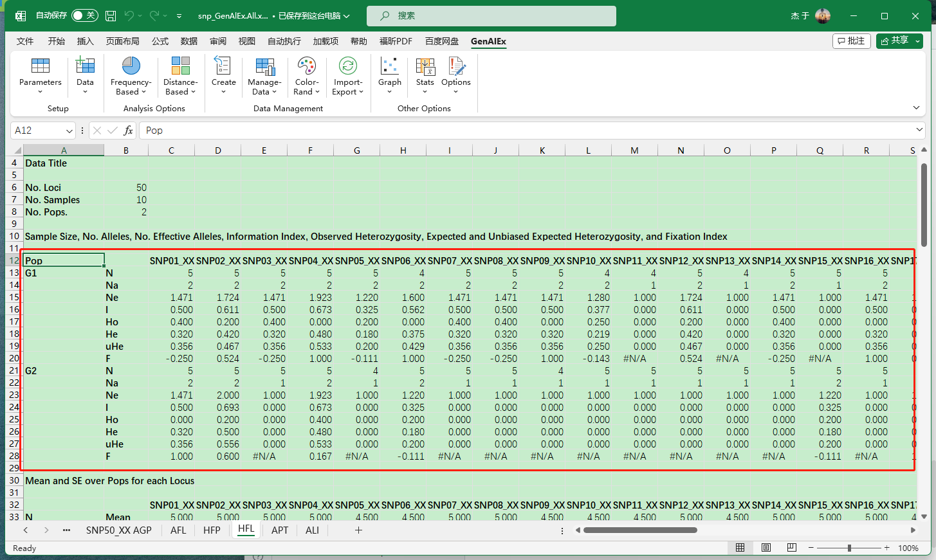Screen dimensions: 936x560
Task: Click the user profile picture
Action: [x=823, y=15]
